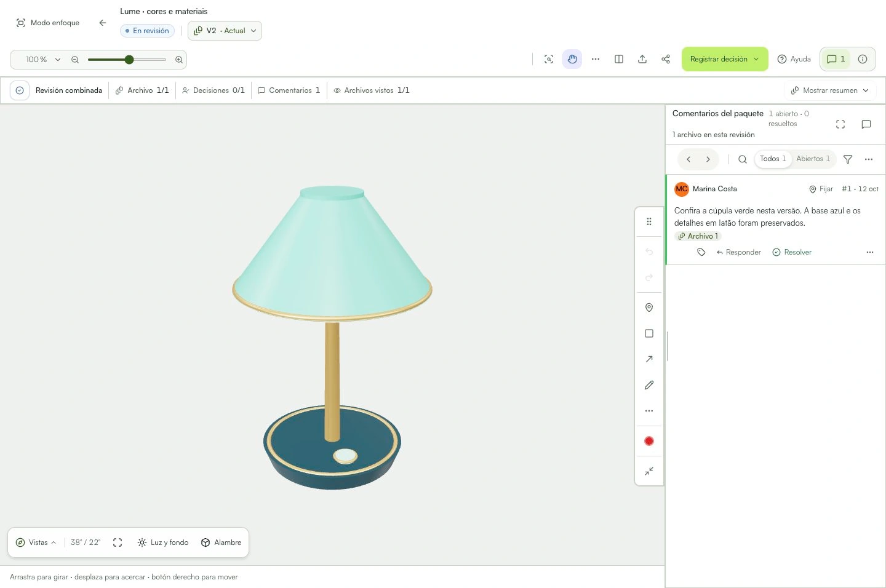Expand the Registrar decisión dropdown
The width and height of the screenshot is (886, 588).
tap(725, 59)
